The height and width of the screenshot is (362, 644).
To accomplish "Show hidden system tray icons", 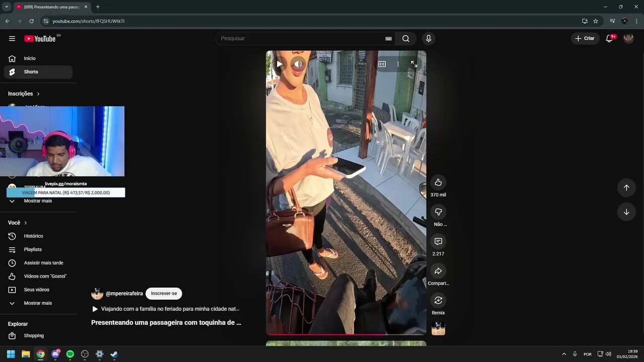I will point(563,354).
